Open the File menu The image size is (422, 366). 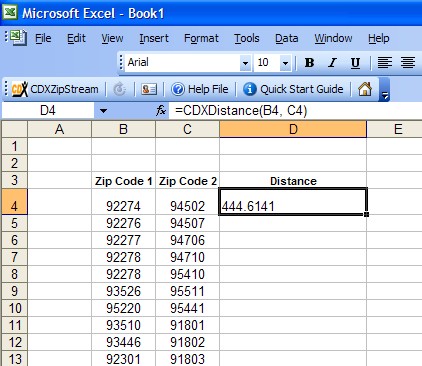43,38
